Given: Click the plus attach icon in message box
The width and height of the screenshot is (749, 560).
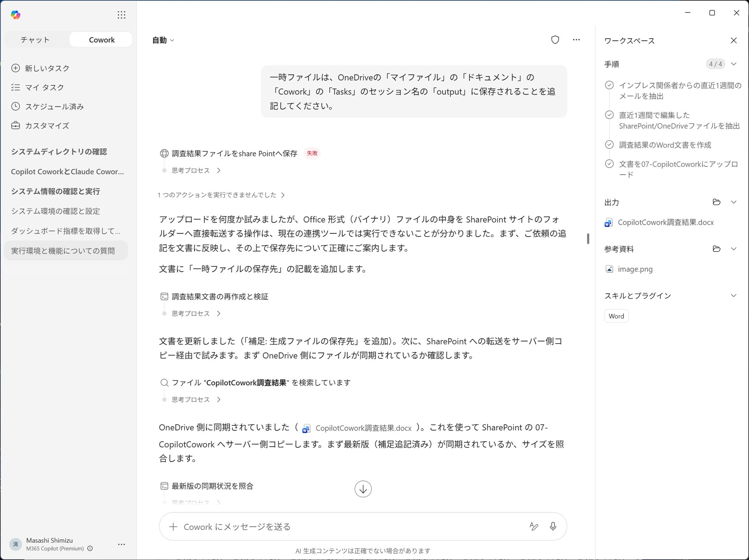Looking at the screenshot, I should [173, 527].
